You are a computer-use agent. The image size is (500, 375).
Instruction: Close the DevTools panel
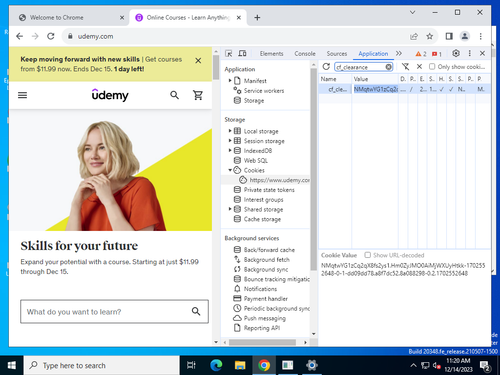click(482, 53)
